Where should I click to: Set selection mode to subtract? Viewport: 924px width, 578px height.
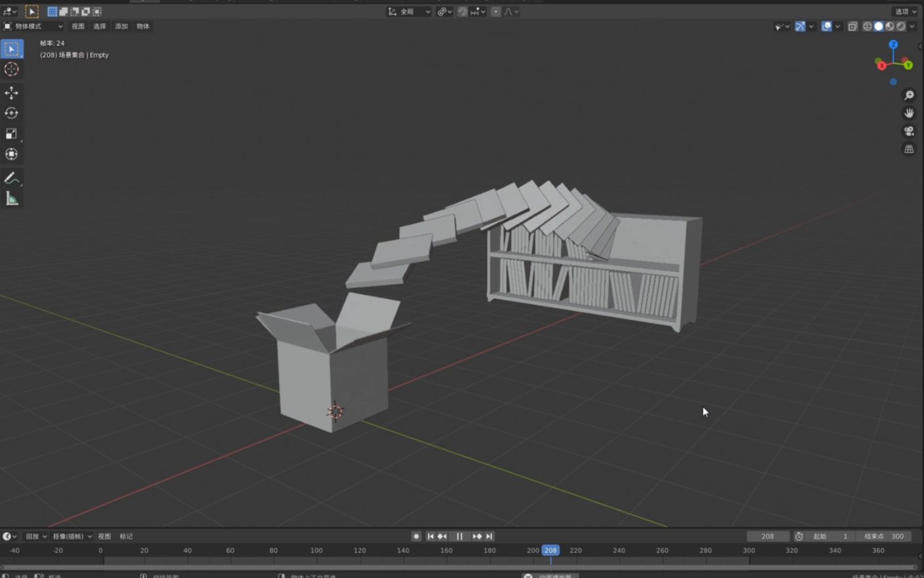point(74,11)
